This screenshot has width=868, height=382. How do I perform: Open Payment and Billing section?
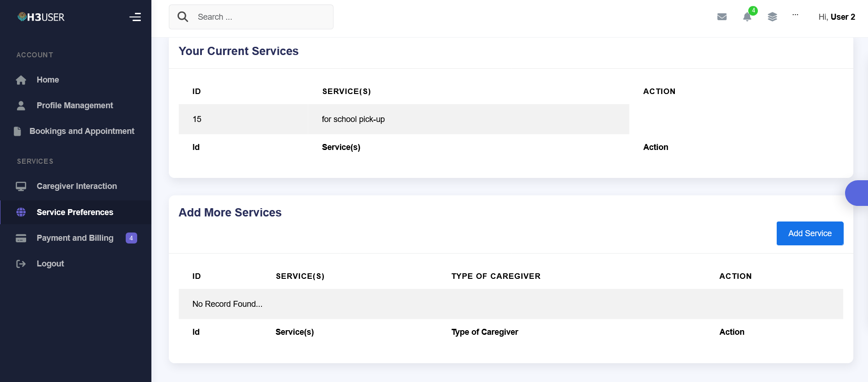pos(75,238)
